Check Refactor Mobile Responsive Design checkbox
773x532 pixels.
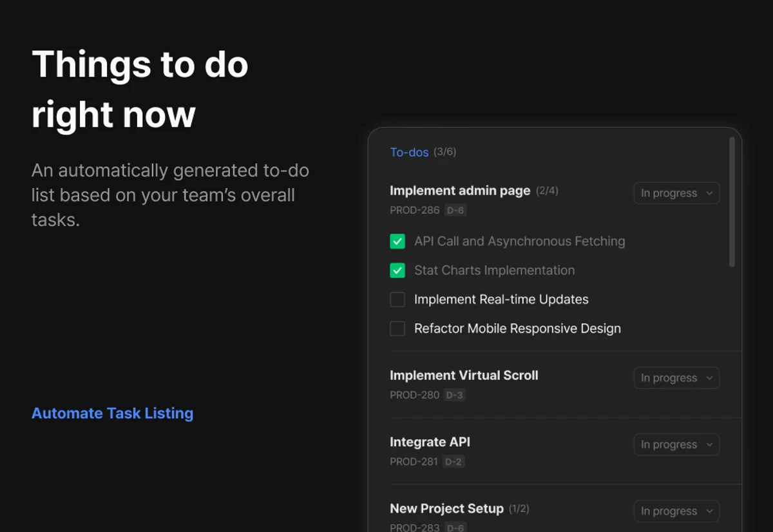(x=397, y=328)
